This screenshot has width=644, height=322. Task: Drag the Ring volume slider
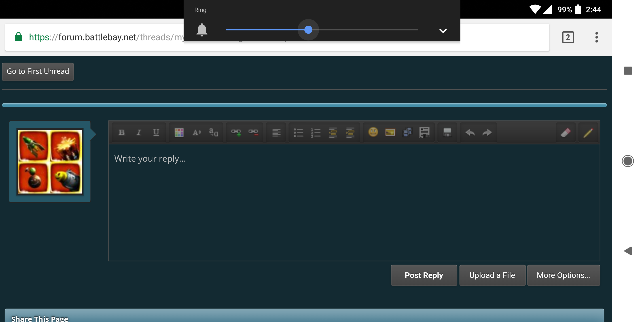[308, 30]
